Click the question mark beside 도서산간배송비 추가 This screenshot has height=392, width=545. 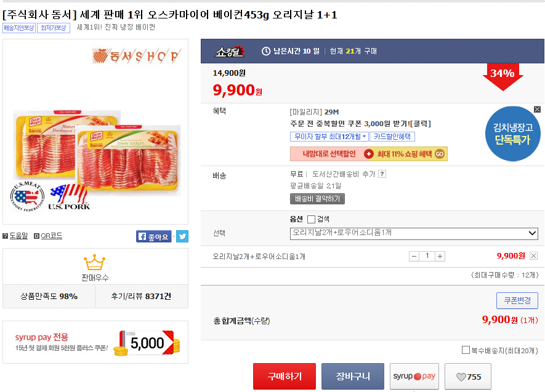pyautogui.click(x=382, y=174)
